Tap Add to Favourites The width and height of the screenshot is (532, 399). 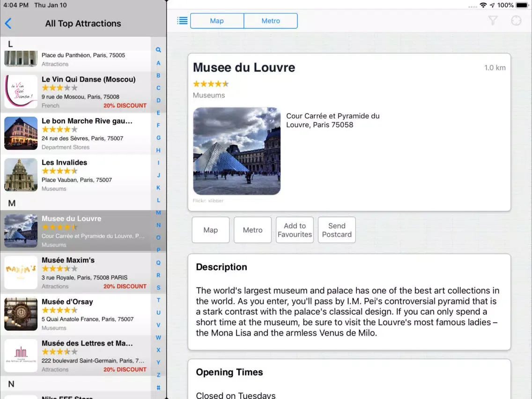click(295, 230)
